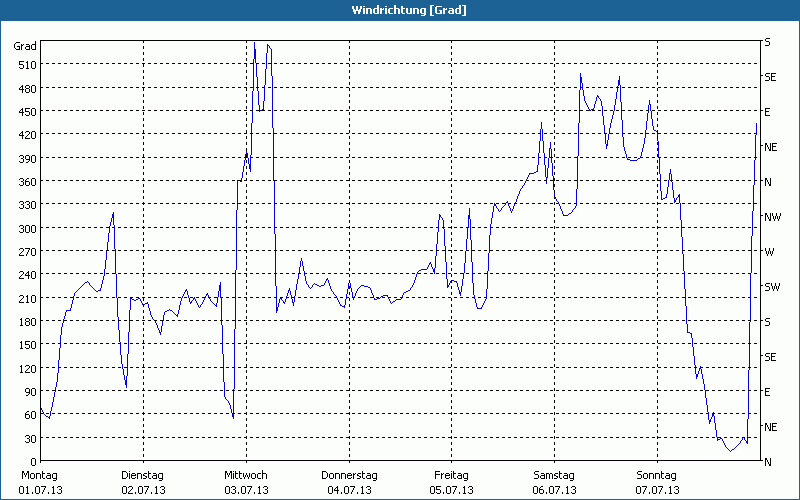Click the "NW" compass label
This screenshot has height=500, width=800.
pos(772,217)
